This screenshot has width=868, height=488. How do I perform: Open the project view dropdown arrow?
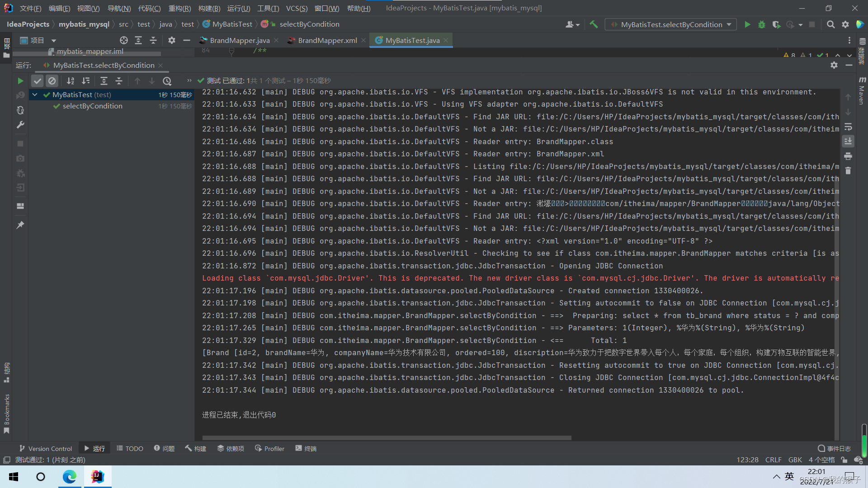click(54, 41)
